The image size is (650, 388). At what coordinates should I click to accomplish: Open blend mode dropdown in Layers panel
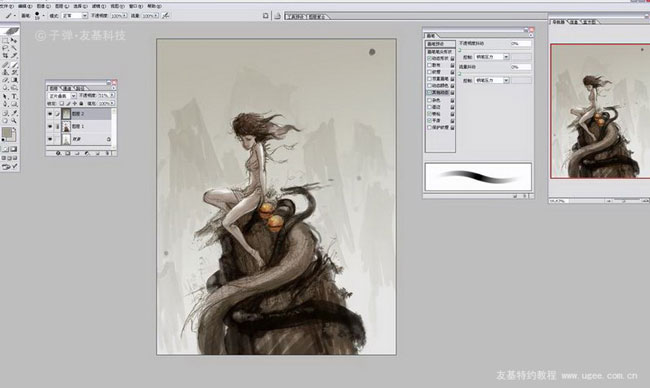pos(73,96)
